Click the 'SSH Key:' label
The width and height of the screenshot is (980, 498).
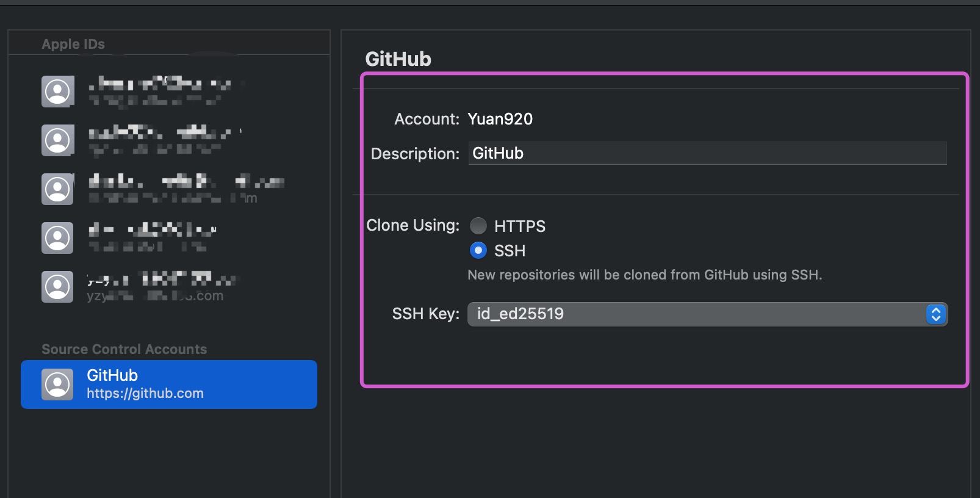click(426, 314)
